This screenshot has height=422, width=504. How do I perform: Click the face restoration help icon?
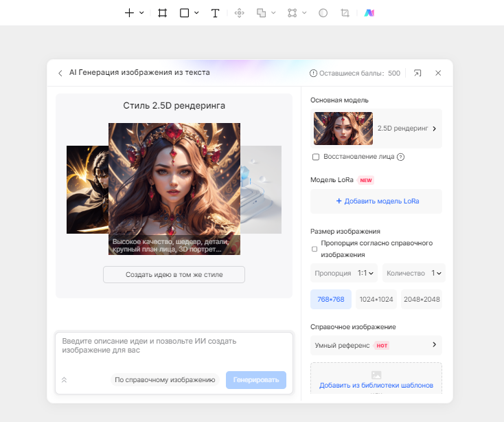[400, 157]
